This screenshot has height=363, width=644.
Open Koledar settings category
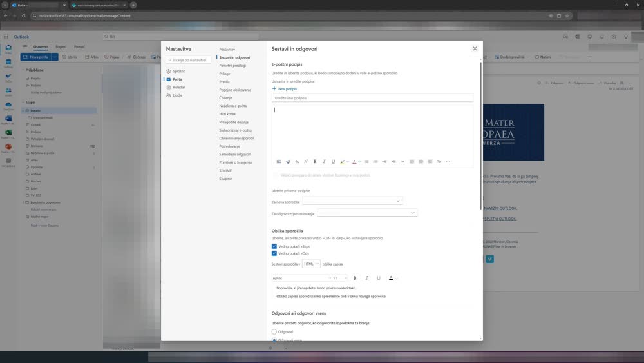tap(179, 87)
